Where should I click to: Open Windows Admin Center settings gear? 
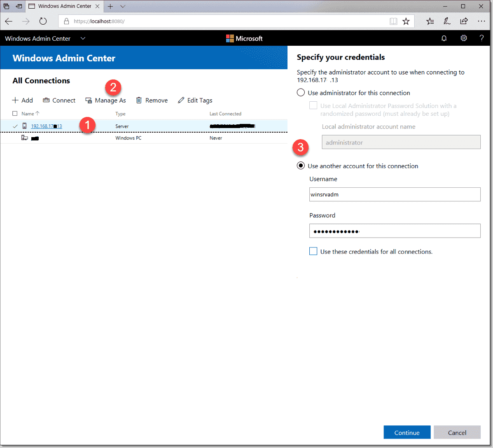463,38
